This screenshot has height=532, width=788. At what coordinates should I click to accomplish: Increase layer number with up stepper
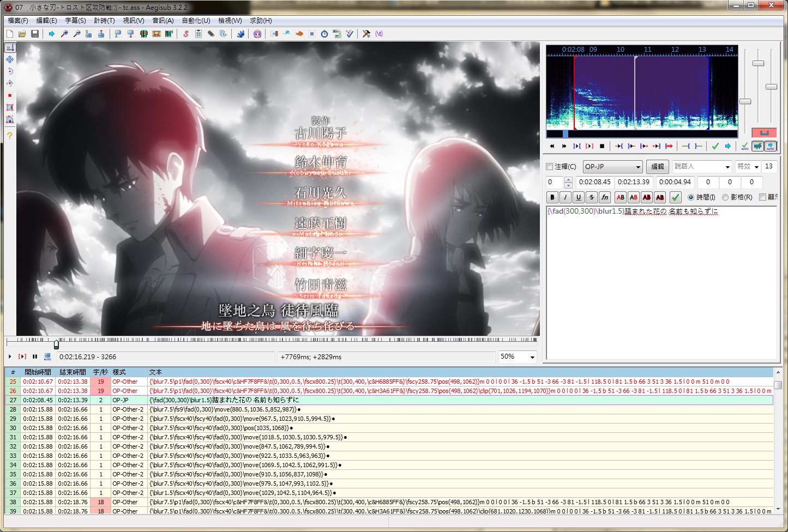tap(568, 179)
